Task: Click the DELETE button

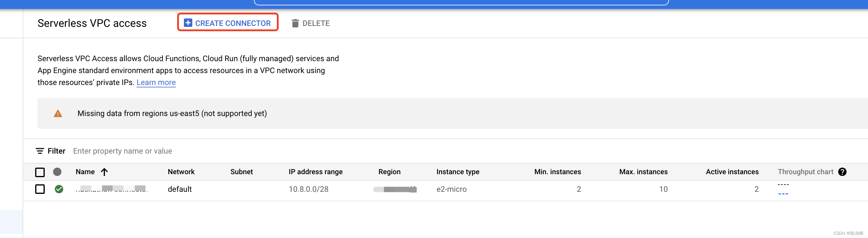Action: coord(311,23)
